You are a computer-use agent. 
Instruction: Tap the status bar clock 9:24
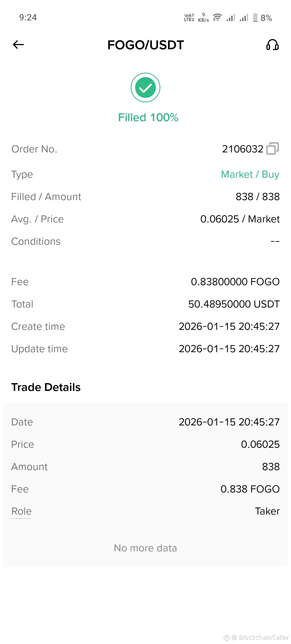[28, 17]
